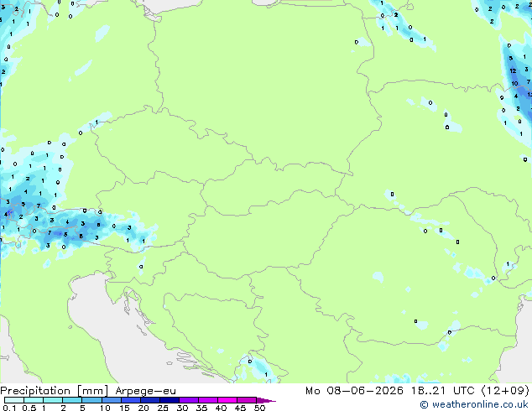Click the 0.5–1 mm legend color swatch
The image size is (532, 411).
pos(34,400)
